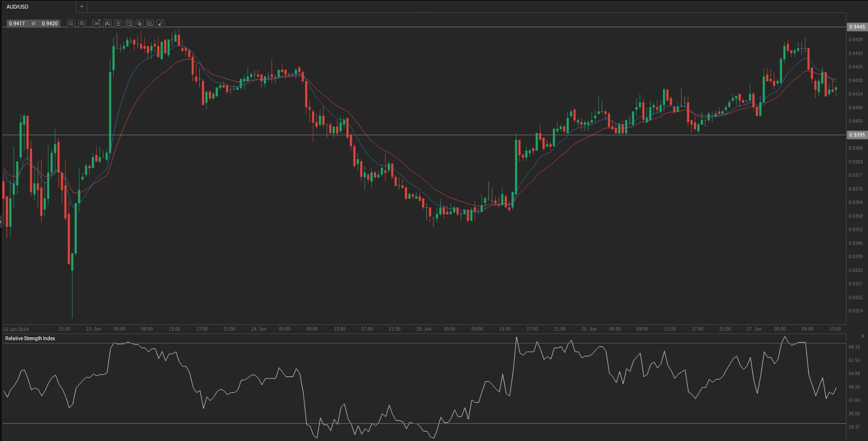Close the Relative Strength Index panel
The height and width of the screenshot is (441, 868).
coord(862,336)
